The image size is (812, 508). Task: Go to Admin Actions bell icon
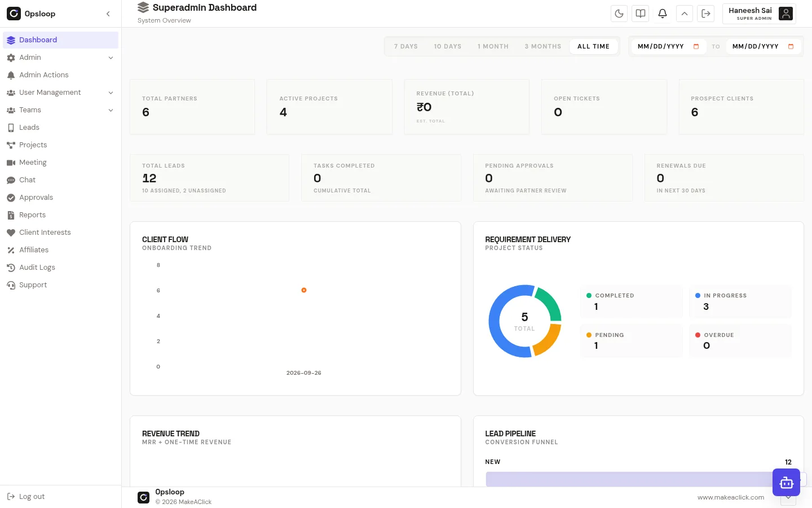[11, 75]
